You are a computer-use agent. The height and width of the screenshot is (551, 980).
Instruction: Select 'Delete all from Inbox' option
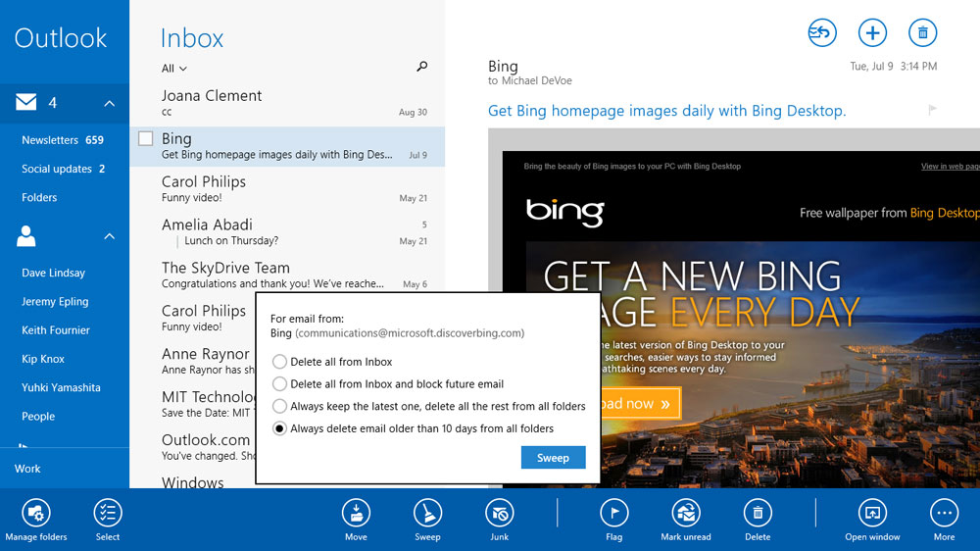280,362
